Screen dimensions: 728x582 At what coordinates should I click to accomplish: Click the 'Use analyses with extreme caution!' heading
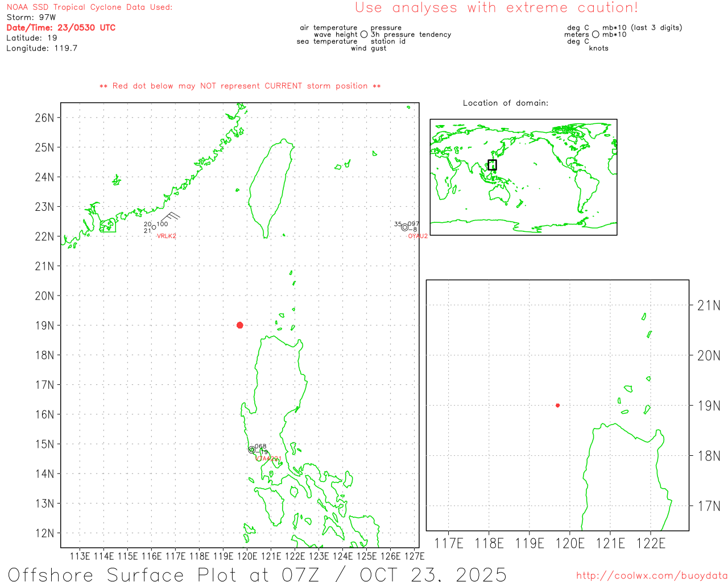point(496,8)
